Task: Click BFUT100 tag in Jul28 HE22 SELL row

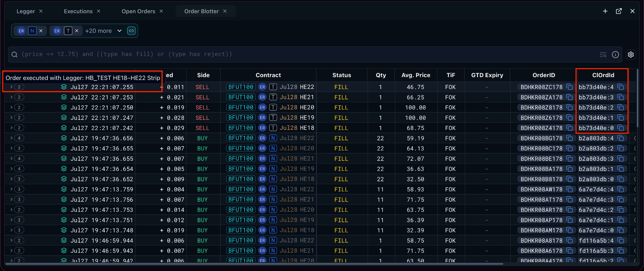Action: click(x=241, y=87)
